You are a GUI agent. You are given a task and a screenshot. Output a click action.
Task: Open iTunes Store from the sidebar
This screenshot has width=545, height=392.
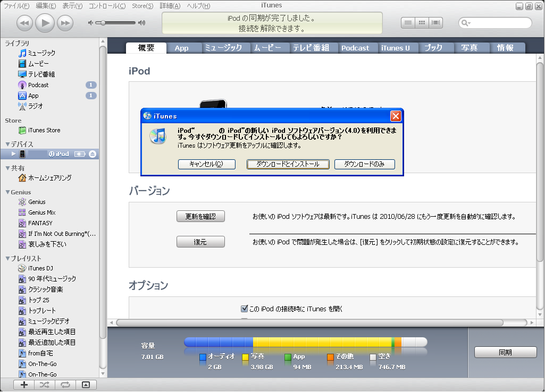39,130
